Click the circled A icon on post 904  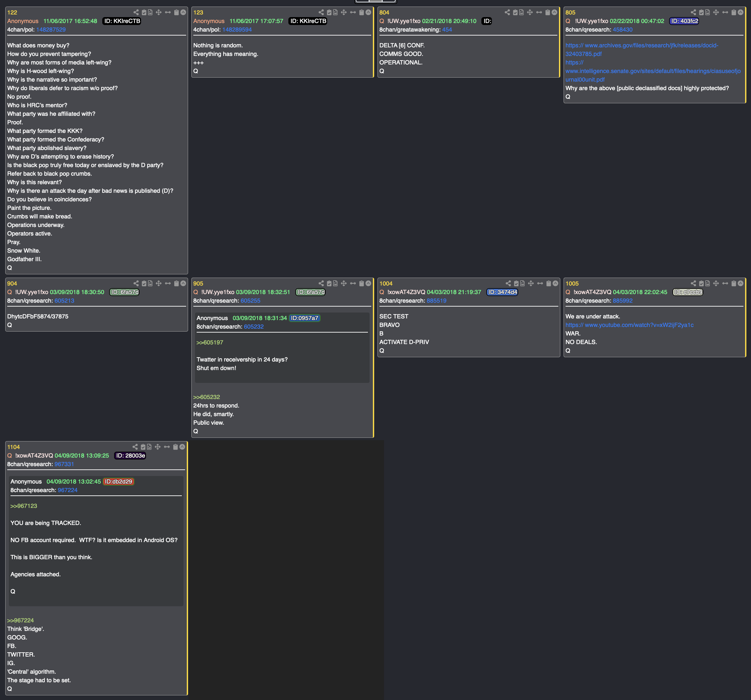[x=183, y=284]
